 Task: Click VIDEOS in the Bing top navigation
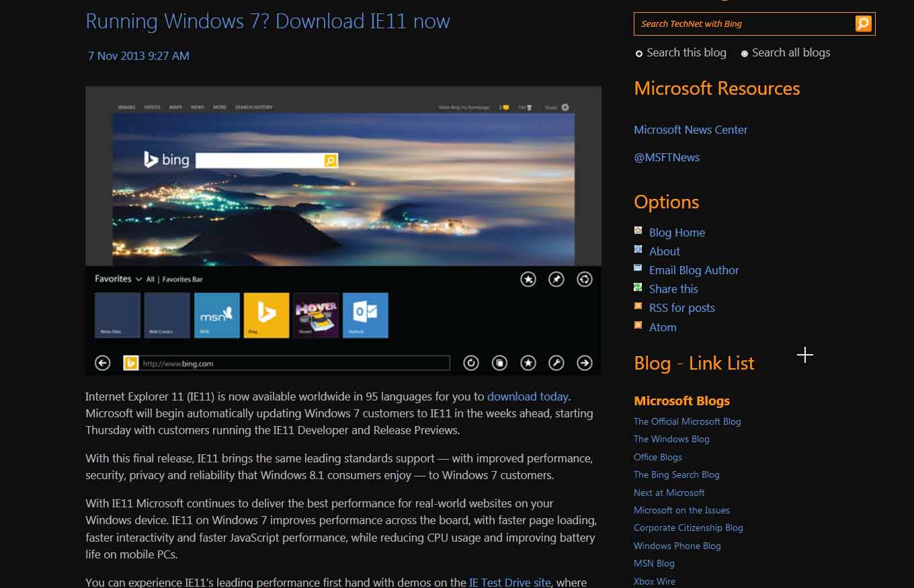click(x=152, y=108)
